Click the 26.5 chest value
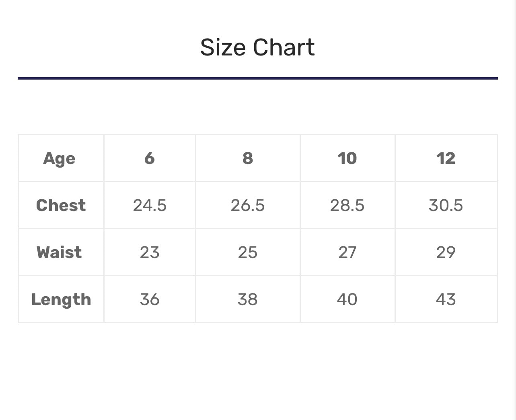Screen dimensions: 516x420 [x=247, y=205]
